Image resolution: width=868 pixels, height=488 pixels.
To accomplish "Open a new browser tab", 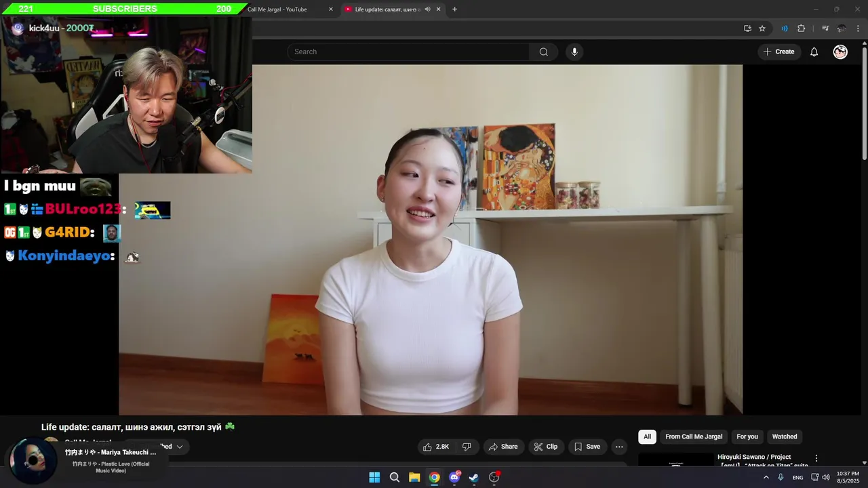I will 454,9.
